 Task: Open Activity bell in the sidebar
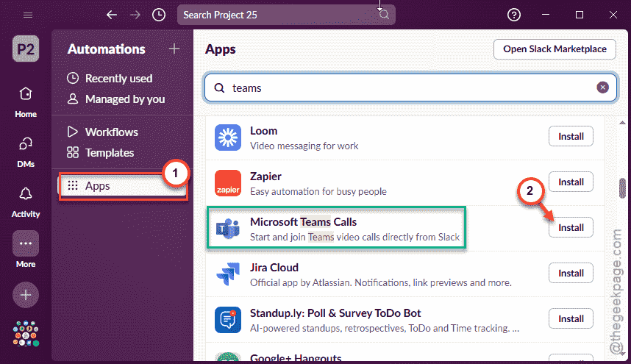click(x=26, y=202)
